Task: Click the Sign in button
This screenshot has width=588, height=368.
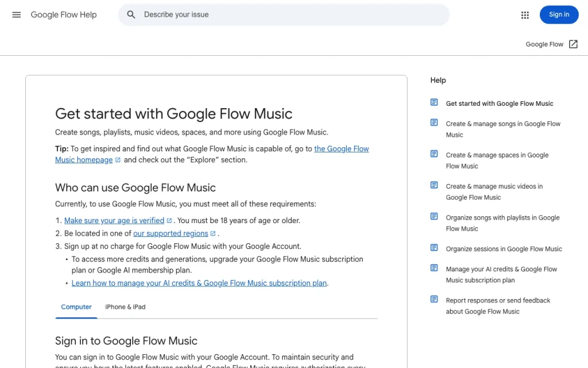Action: [559, 14]
